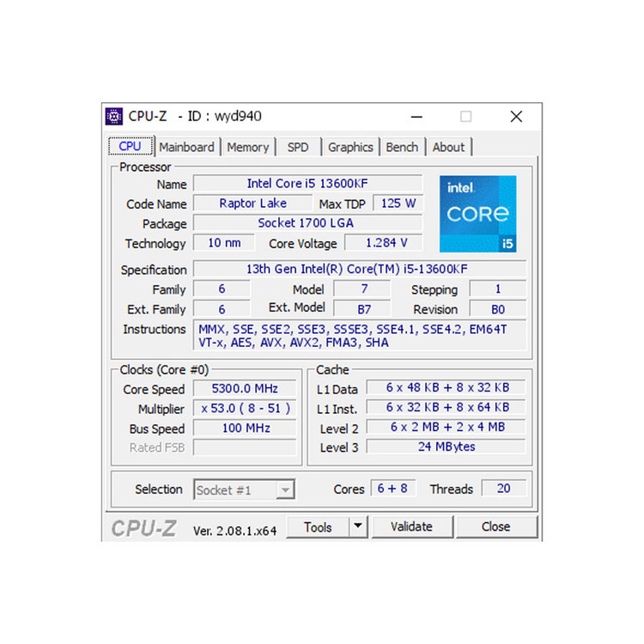This screenshot has height=644, width=644.
Task: Switch to the Mainboard tab
Action: (x=186, y=147)
